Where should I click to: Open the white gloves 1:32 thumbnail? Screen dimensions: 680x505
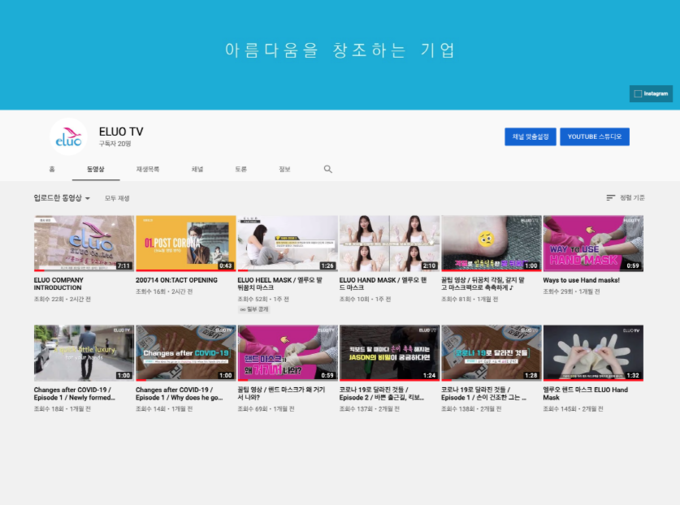(x=593, y=353)
